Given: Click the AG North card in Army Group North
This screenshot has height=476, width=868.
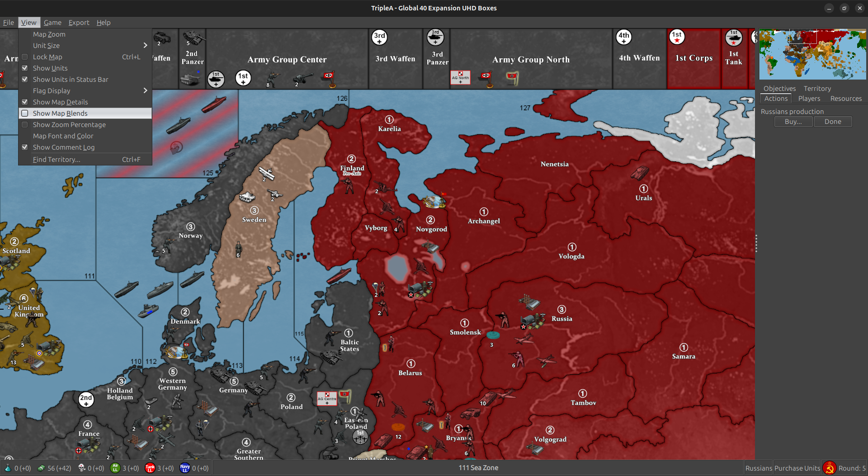Looking at the screenshot, I should click(x=460, y=78).
